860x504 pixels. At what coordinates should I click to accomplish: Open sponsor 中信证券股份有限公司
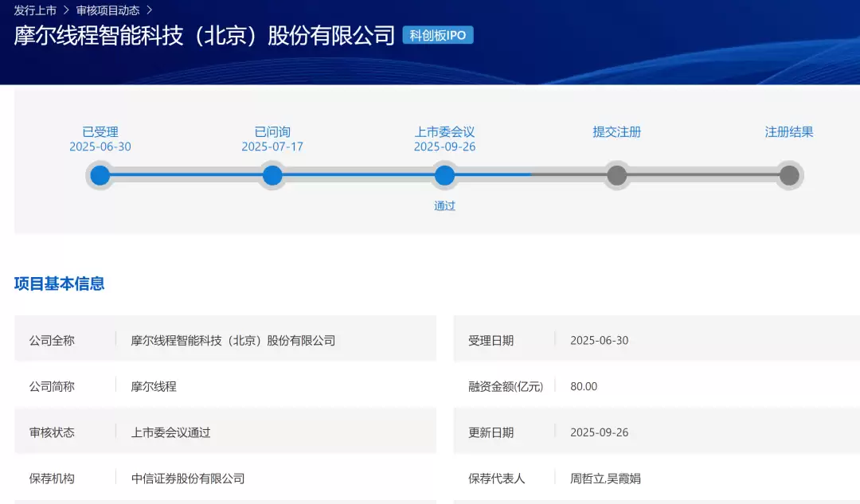coord(189,478)
